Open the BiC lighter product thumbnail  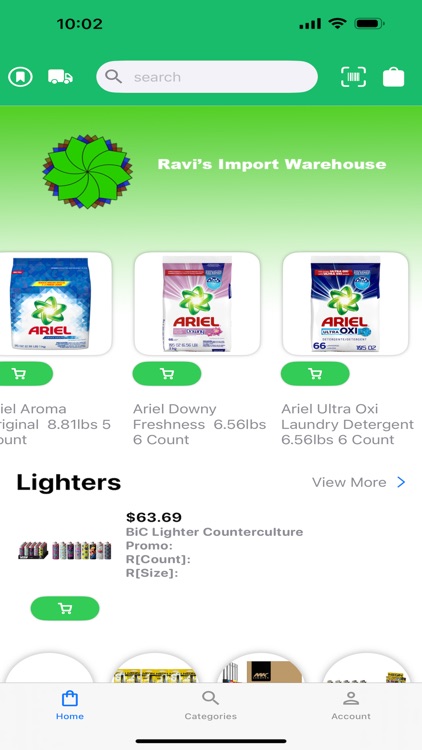pos(65,551)
